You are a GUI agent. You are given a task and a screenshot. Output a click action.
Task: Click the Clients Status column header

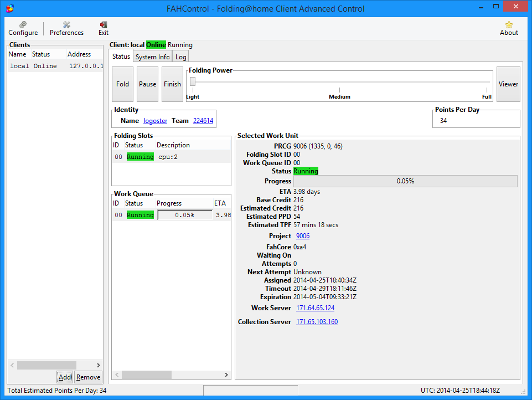pos(49,54)
